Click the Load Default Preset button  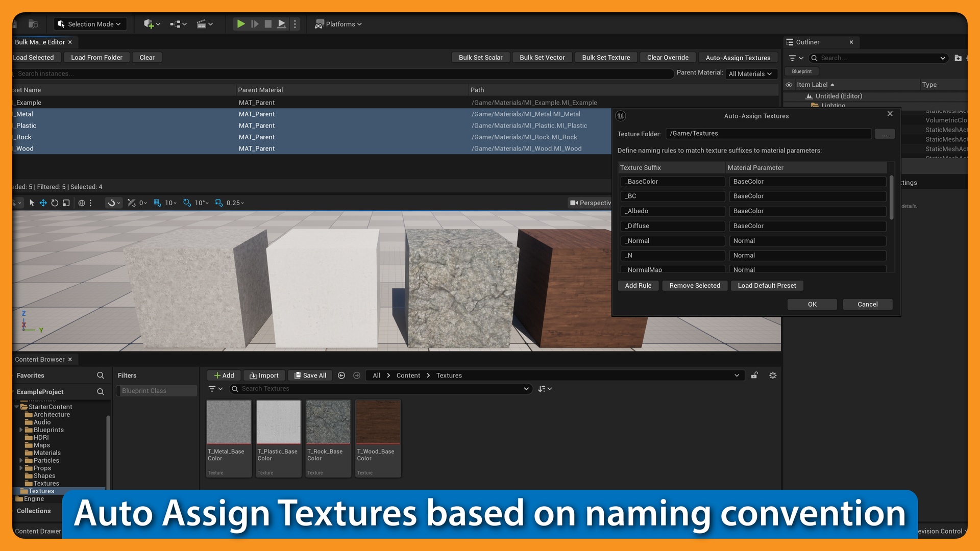[767, 286]
